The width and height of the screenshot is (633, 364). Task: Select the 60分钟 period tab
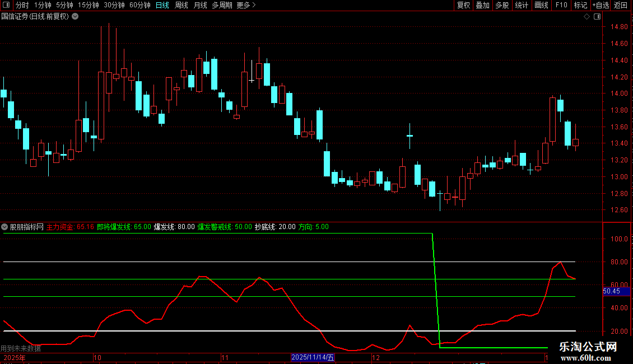coord(140,5)
